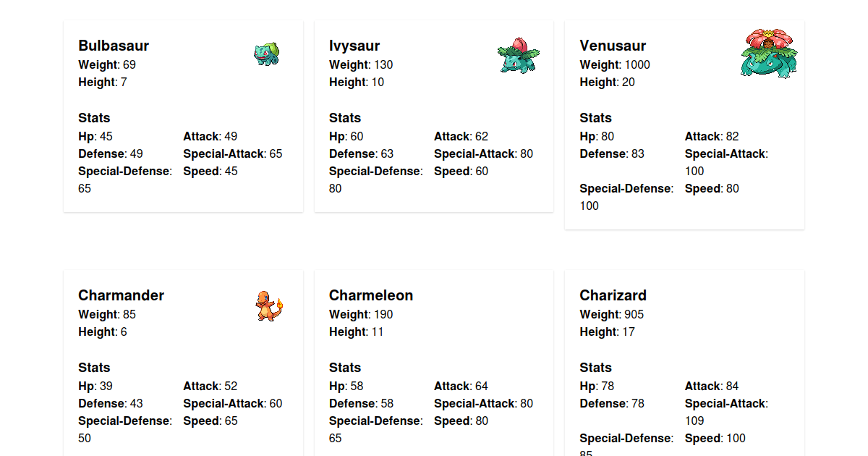Open the Ivysaur card heading
Image resolution: width=868 pixels, height=456 pixels.
coord(354,46)
